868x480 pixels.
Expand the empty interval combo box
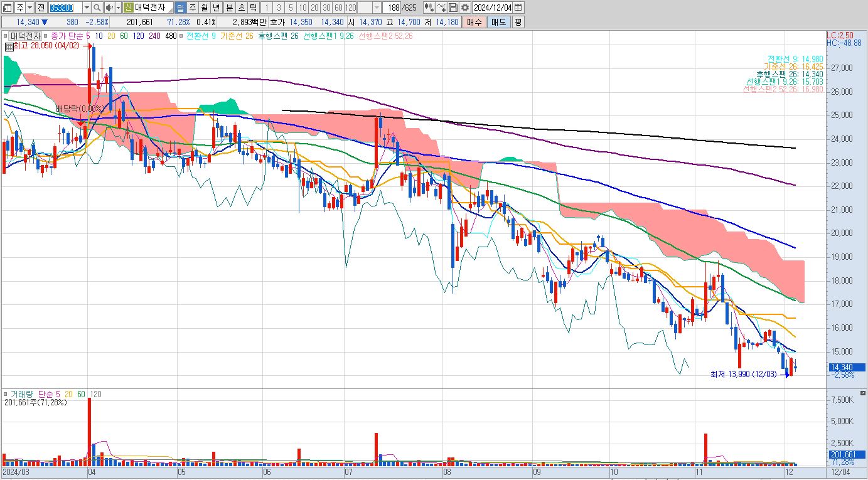click(x=370, y=8)
